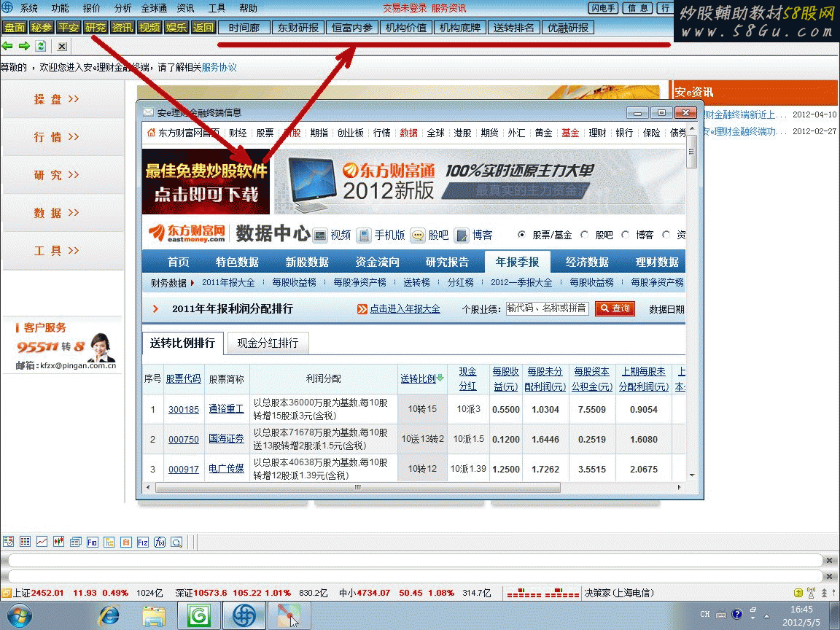Screen dimensions: 840x630
Task: Click the 输代码、名称或拼音 input field
Action: 547,308
